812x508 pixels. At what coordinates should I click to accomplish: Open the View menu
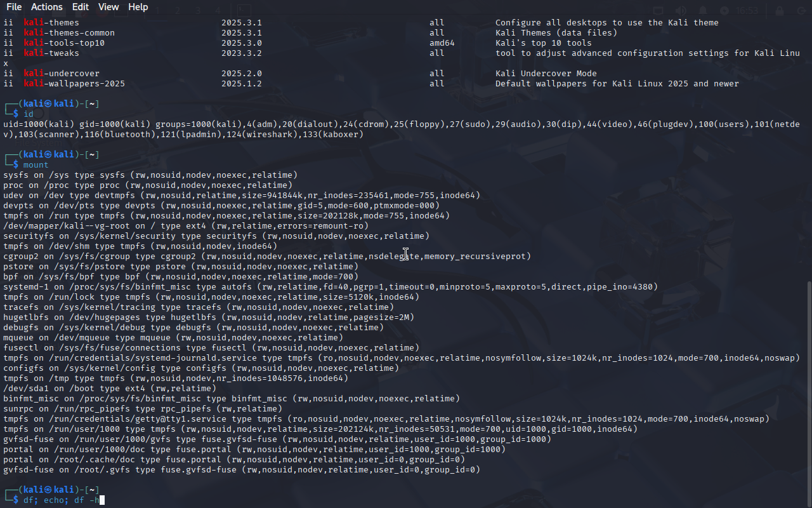pos(108,7)
